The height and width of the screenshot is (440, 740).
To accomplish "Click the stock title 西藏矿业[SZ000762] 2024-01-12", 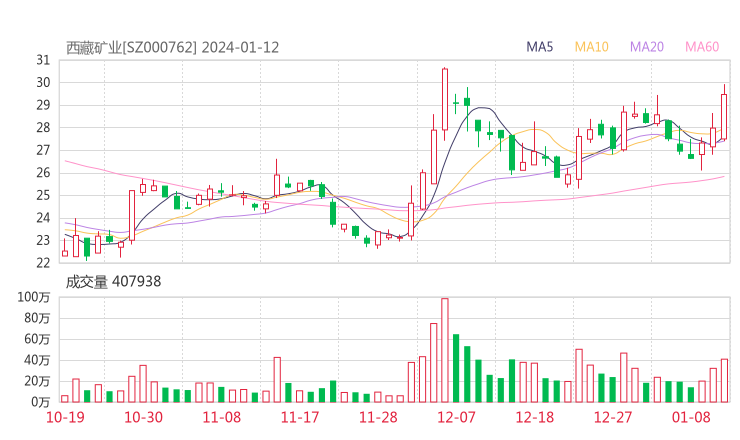I will 172,48.
